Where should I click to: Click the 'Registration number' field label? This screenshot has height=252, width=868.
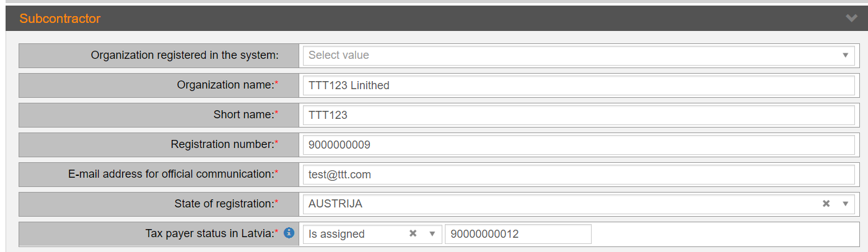click(x=222, y=145)
